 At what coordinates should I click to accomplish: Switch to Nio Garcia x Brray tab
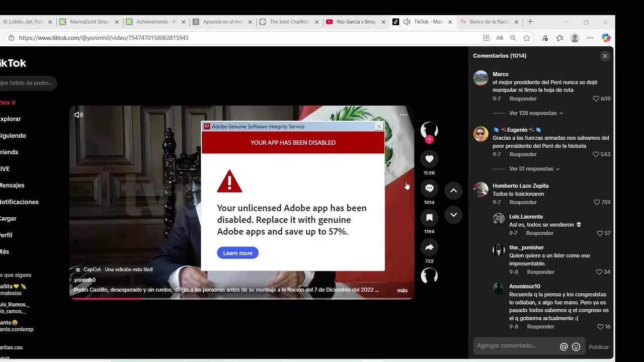[354, 22]
